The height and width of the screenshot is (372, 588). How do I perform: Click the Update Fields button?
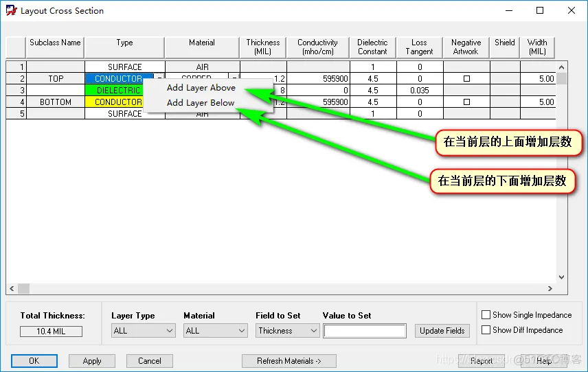[442, 331]
